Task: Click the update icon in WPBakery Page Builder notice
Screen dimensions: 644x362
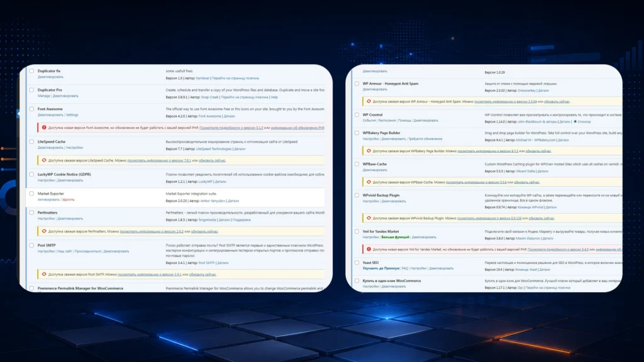Action: point(369,151)
